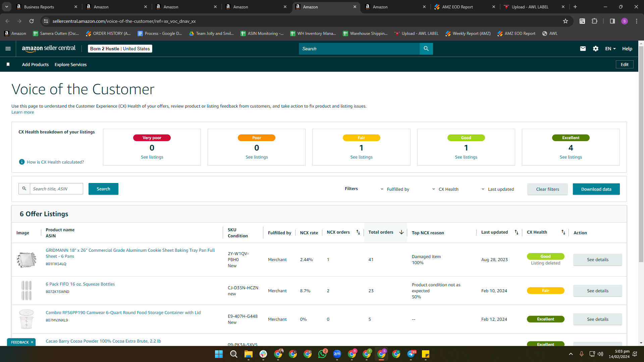Open a new browser tab with plus
The width and height of the screenshot is (644, 362).
tap(575, 7)
